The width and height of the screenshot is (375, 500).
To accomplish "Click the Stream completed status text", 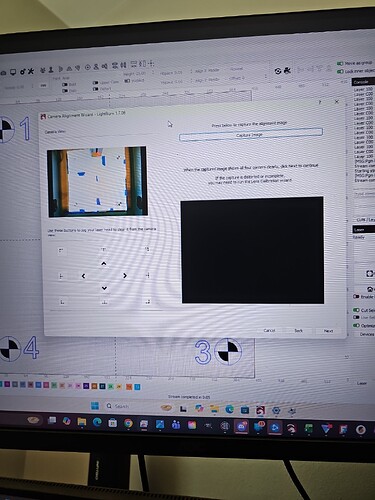I will (x=189, y=397).
